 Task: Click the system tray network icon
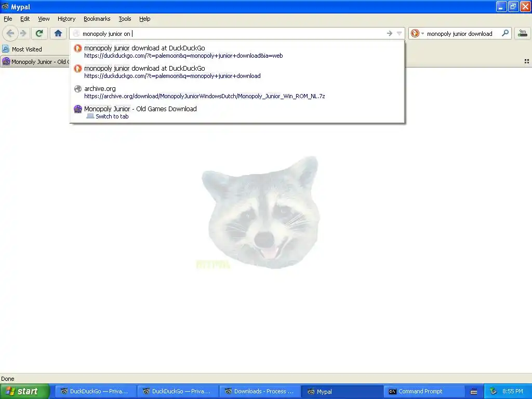tap(494, 391)
